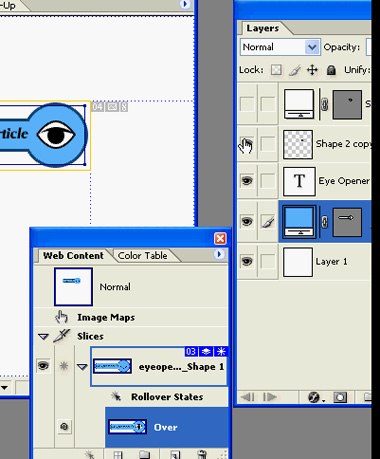Lock all with the padlock icon
Screen dimensions: 380x459
pos(331,70)
